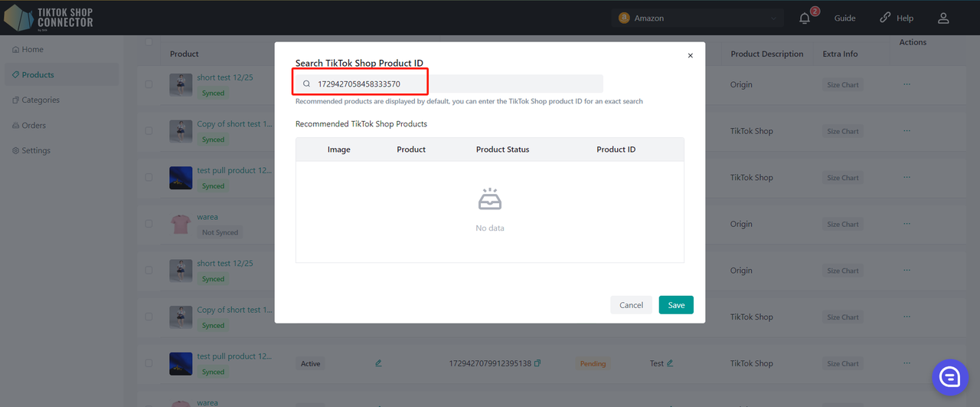
Task: Open Categories in the sidebar
Action: 40,100
